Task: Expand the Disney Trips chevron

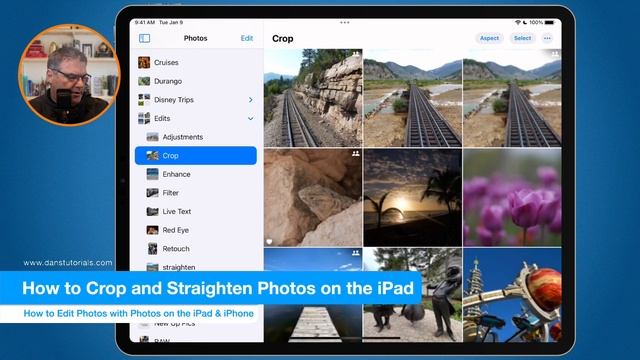Action: pos(251,100)
